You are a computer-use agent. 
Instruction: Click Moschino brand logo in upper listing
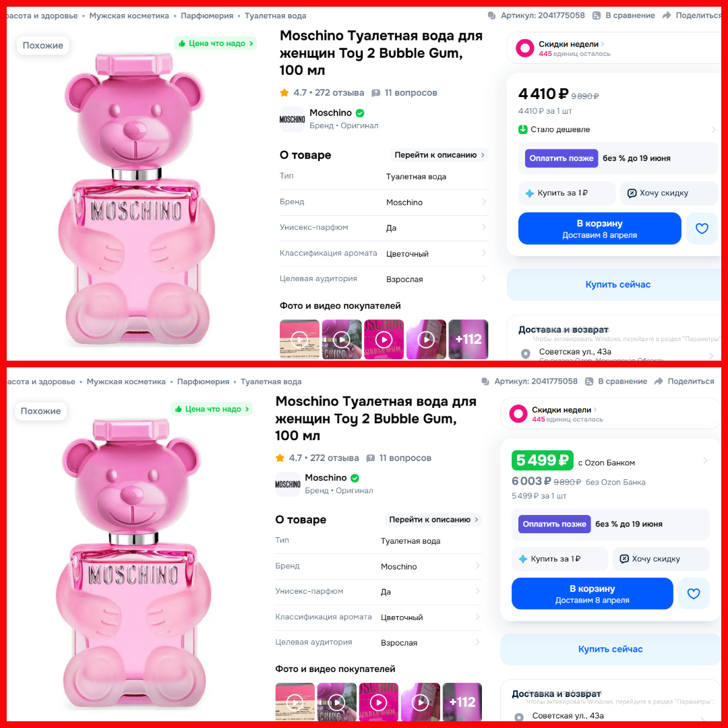click(292, 119)
